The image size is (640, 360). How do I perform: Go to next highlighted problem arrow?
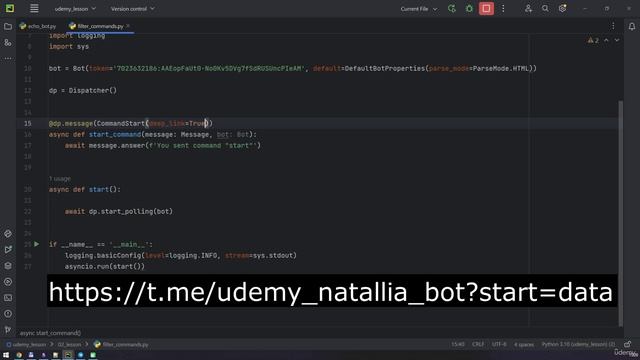point(617,40)
